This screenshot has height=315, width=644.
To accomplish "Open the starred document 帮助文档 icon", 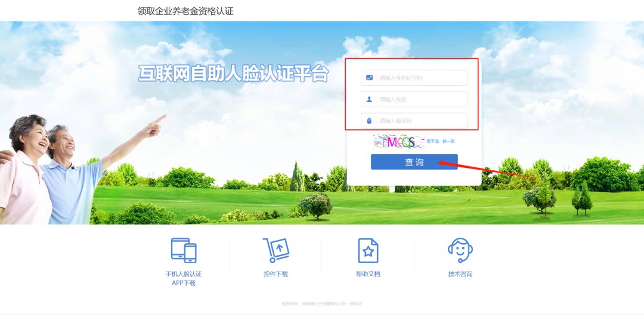I will tap(368, 250).
